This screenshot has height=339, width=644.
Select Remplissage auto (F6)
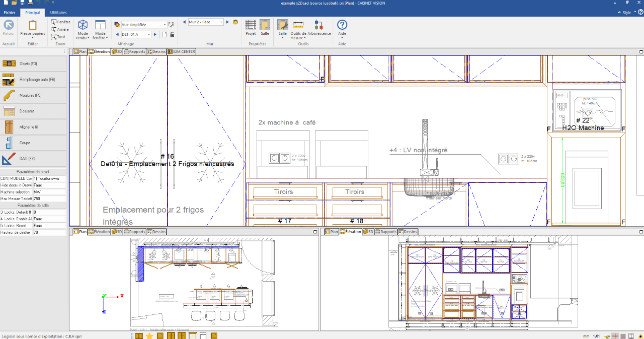33,80
